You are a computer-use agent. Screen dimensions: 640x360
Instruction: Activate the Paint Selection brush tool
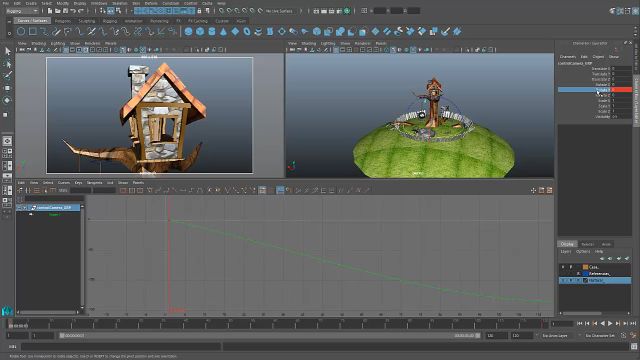7,76
